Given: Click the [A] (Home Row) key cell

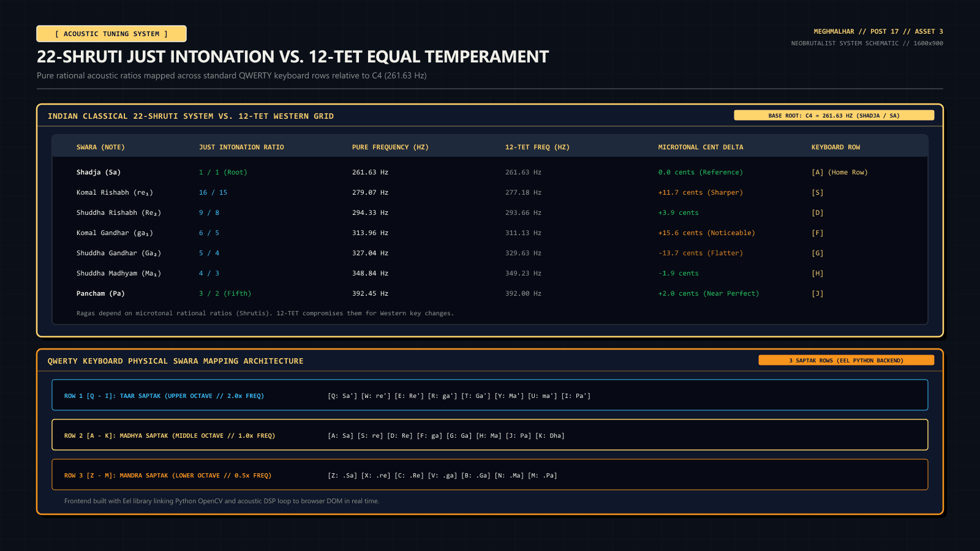Looking at the screenshot, I should click(x=840, y=172).
